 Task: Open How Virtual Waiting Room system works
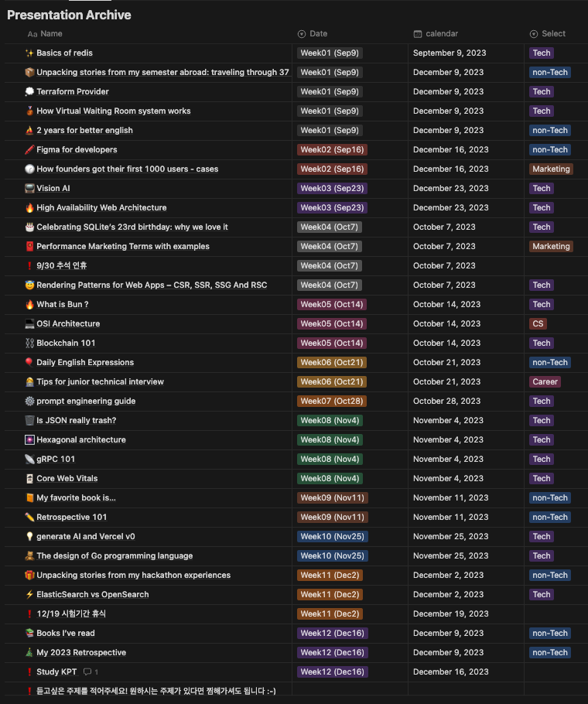pyautogui.click(x=114, y=111)
